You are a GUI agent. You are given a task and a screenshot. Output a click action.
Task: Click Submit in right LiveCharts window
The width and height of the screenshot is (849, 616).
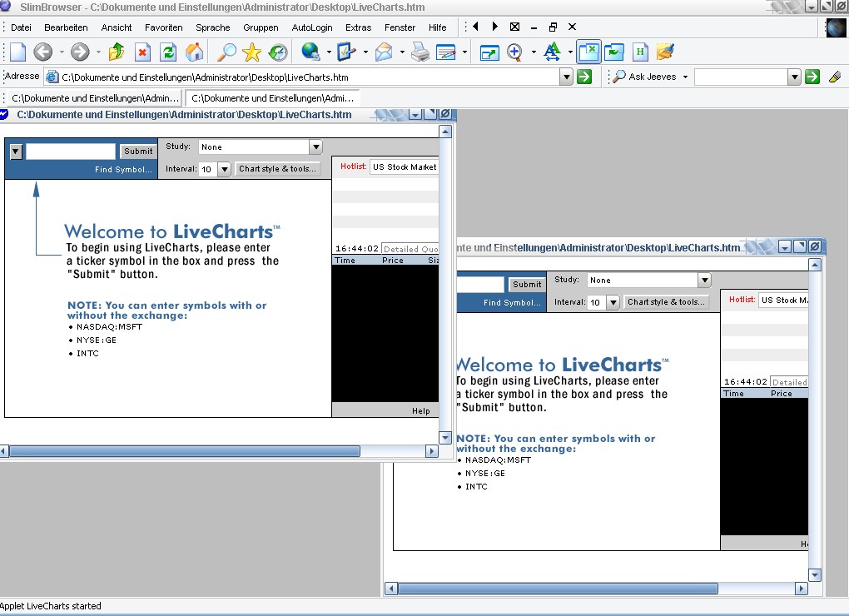point(527,284)
